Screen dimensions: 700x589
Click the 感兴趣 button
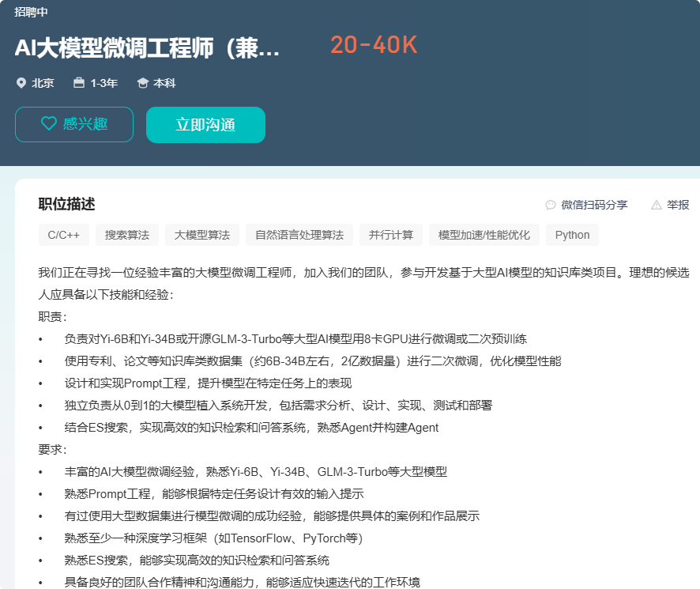(x=74, y=124)
